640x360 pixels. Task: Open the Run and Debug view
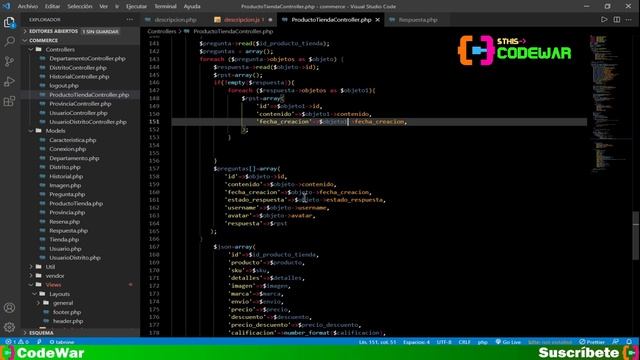tap(9, 81)
